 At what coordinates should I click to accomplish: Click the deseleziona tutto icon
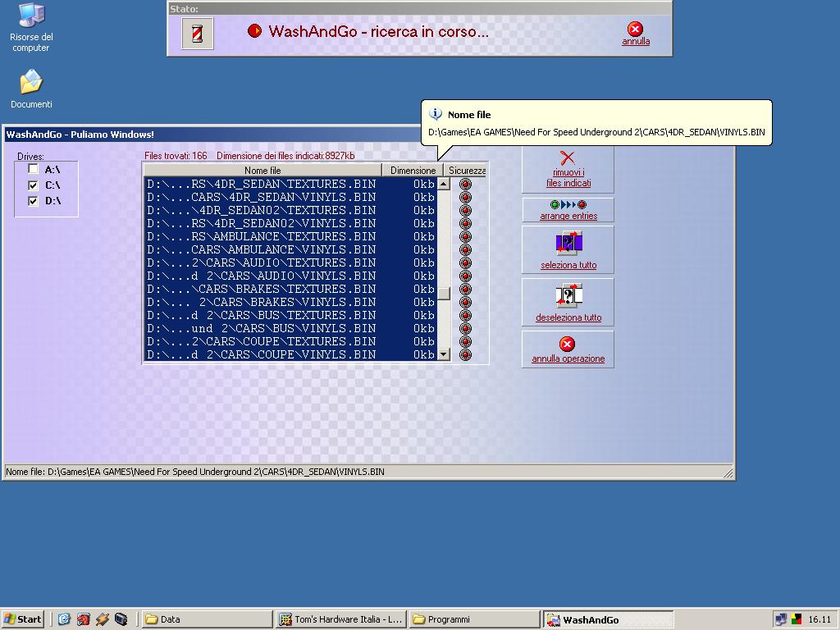pos(568,295)
